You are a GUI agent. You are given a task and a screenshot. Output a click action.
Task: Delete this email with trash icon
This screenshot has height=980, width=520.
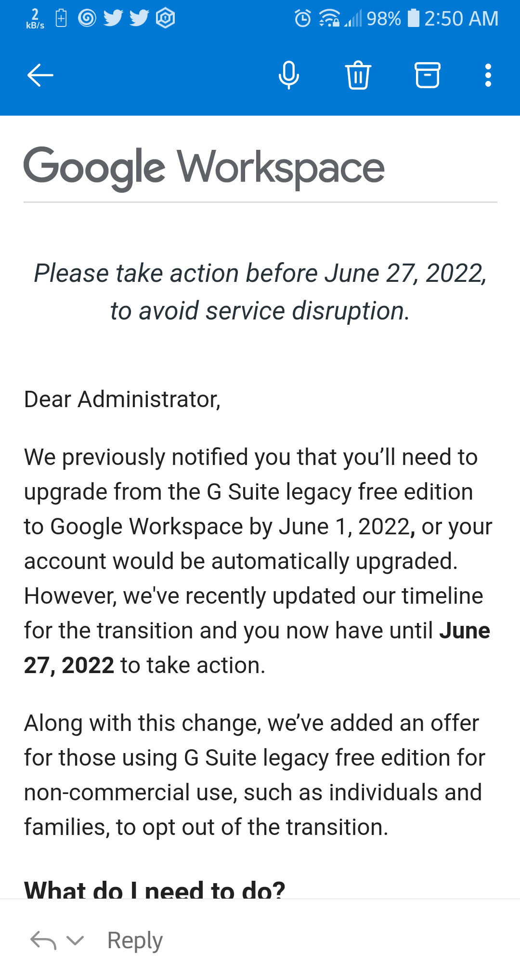point(358,76)
